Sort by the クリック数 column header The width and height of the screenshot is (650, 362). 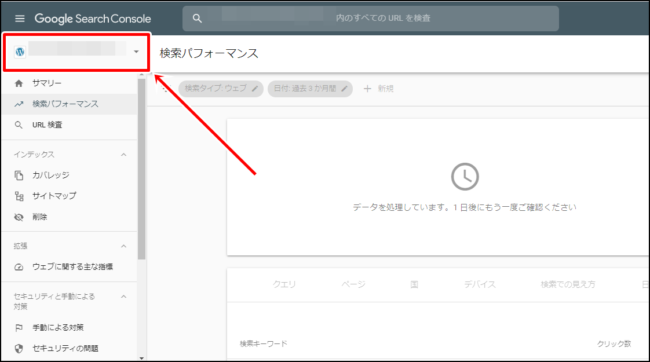614,344
